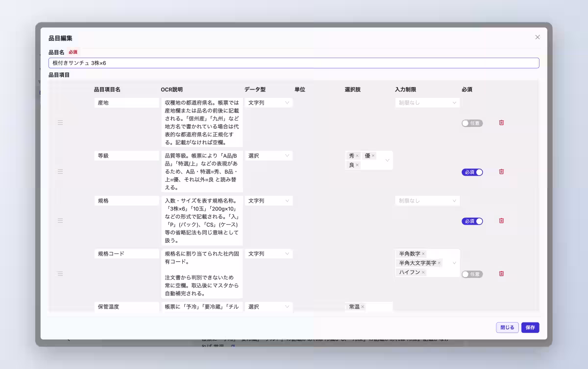This screenshot has width=588, height=369.
Task: Remove the 半角数字 restriction tag
Action: pos(423,254)
